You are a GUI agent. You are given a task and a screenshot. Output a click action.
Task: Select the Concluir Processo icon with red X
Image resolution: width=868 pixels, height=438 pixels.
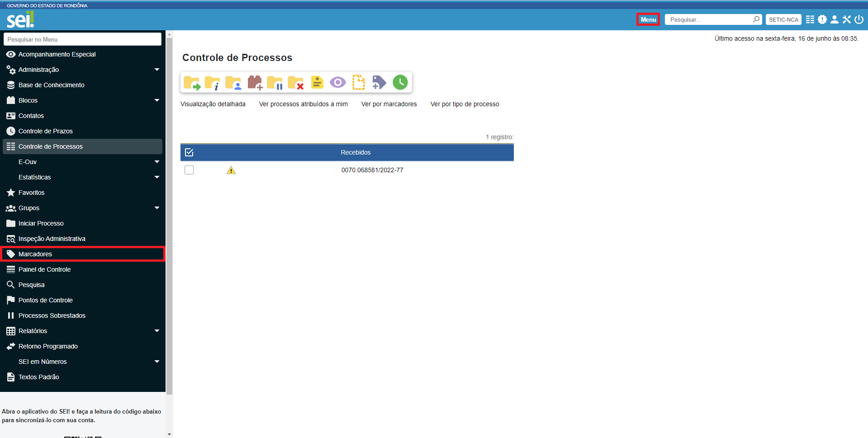[x=296, y=82]
